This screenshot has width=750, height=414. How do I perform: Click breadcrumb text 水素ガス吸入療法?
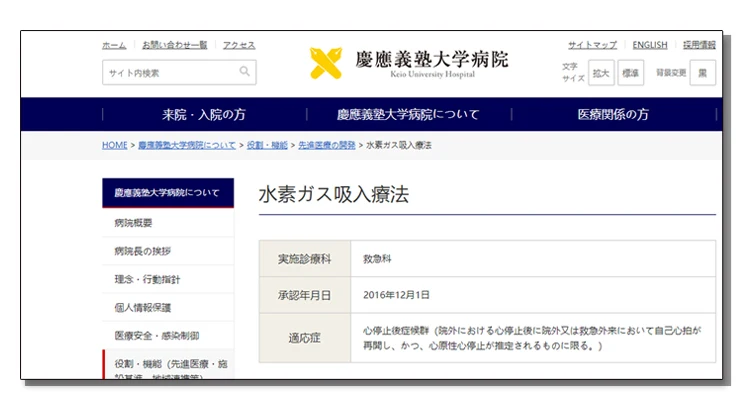point(398,145)
